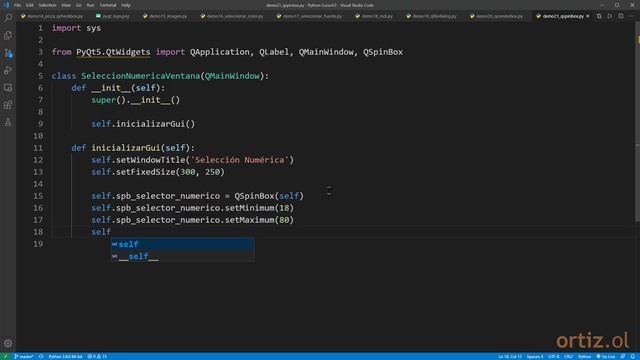640x360 pixels.
Task: Click the Ln 18, Col 13 cursor position
Action: 510,356
